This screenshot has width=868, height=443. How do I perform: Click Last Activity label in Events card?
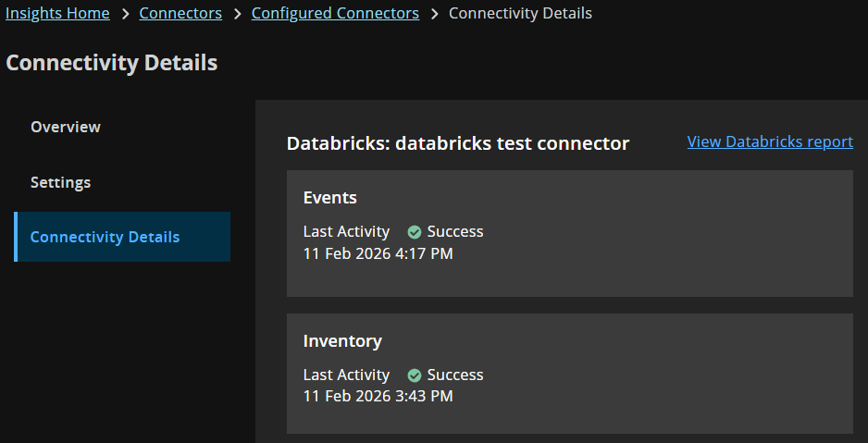click(x=346, y=231)
